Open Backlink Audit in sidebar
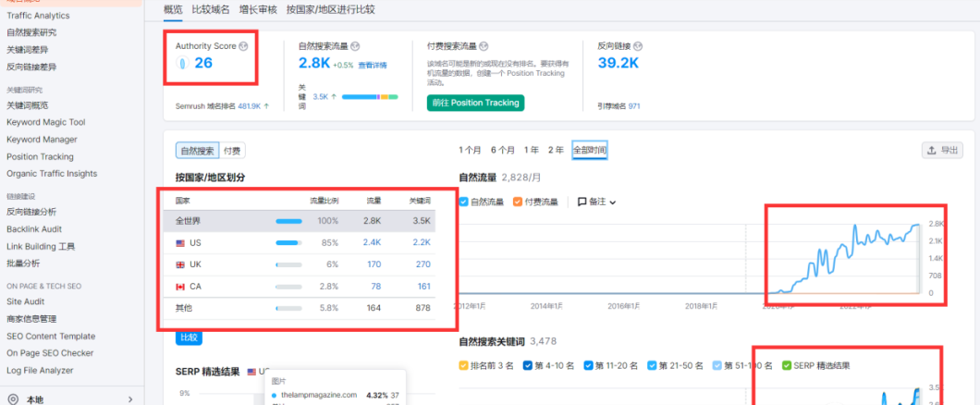Image resolution: width=980 pixels, height=405 pixels. coord(34,229)
